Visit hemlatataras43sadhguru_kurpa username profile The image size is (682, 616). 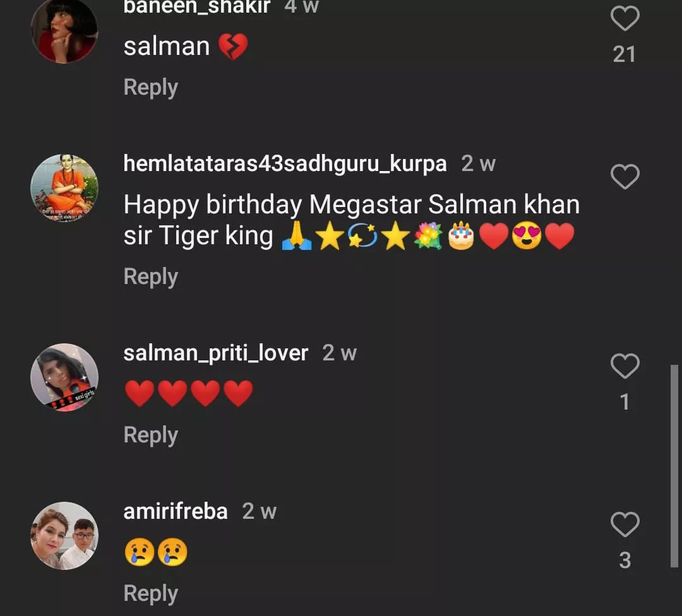[285, 163]
